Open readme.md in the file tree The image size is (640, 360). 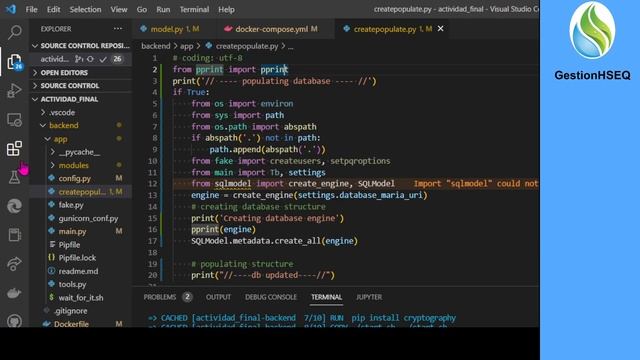point(78,271)
